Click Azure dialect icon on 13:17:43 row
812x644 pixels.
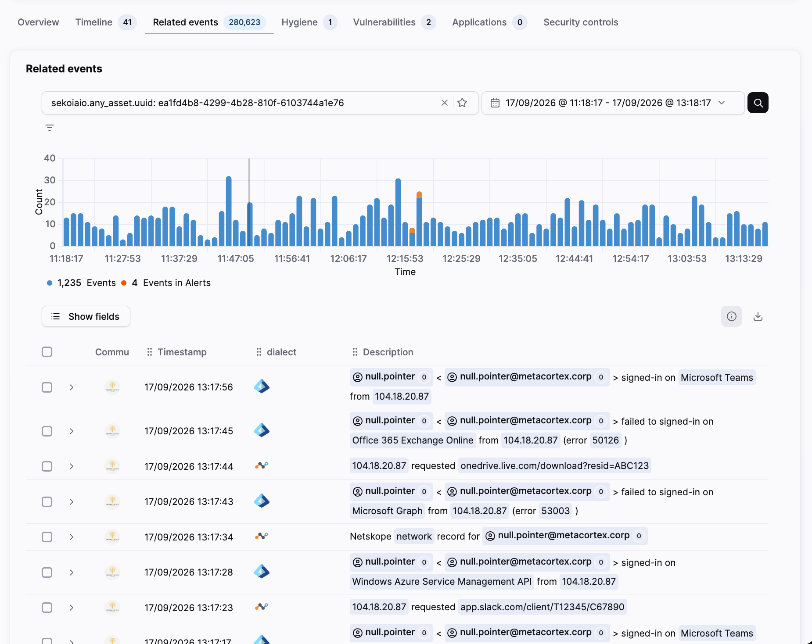coord(262,501)
